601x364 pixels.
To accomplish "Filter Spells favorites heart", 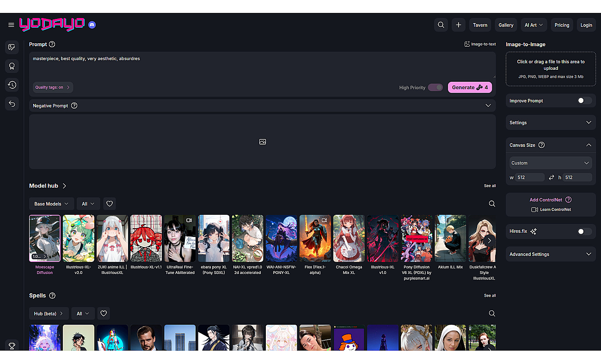I will tap(104, 314).
